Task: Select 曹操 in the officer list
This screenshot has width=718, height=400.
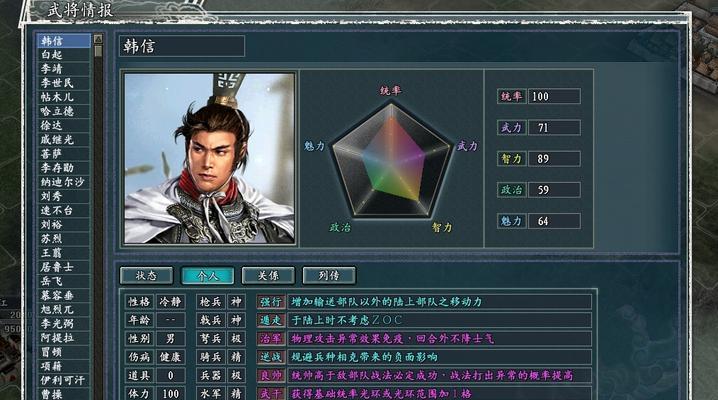Action: (x=64, y=394)
